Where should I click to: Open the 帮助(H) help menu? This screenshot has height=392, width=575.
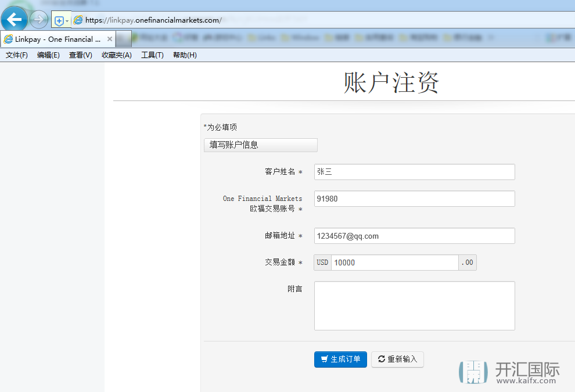(185, 55)
